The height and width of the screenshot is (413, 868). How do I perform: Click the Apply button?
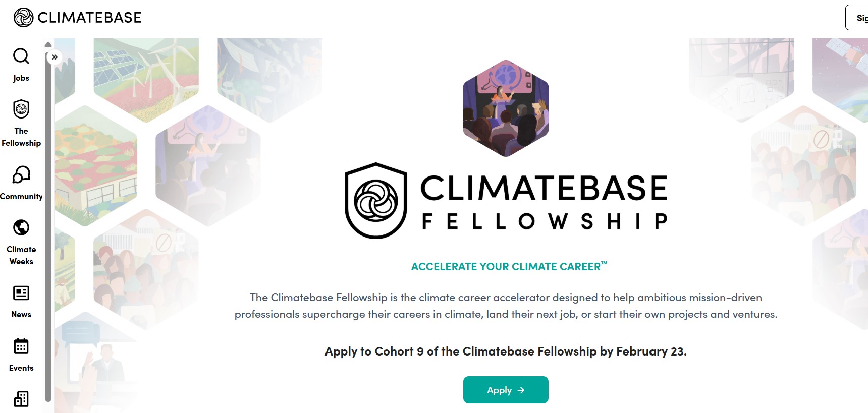point(505,389)
